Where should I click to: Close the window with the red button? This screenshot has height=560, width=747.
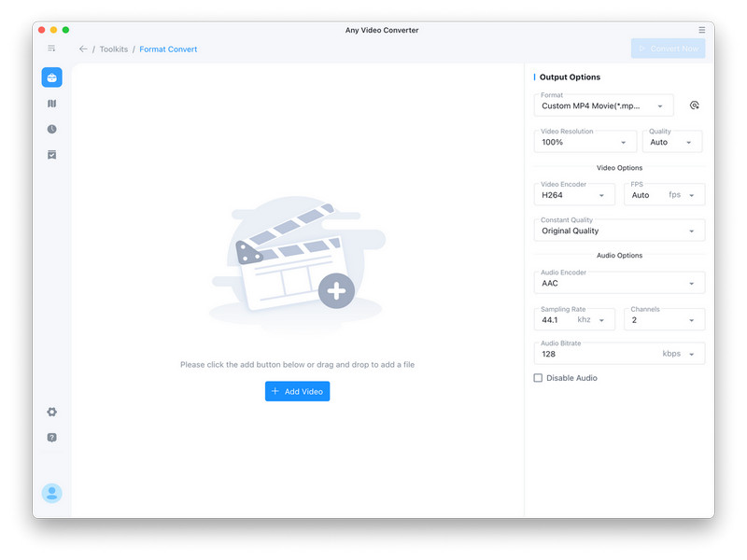(41, 30)
